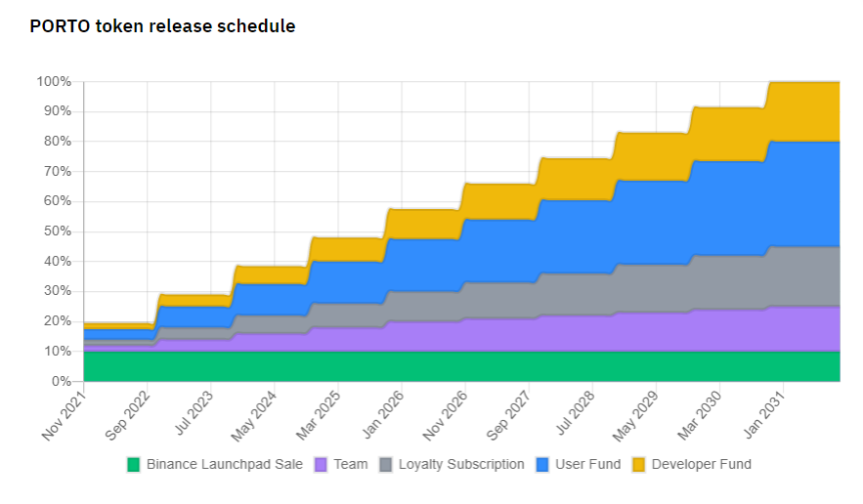
Task: Click the 50% y-axis label
Action: (58, 231)
